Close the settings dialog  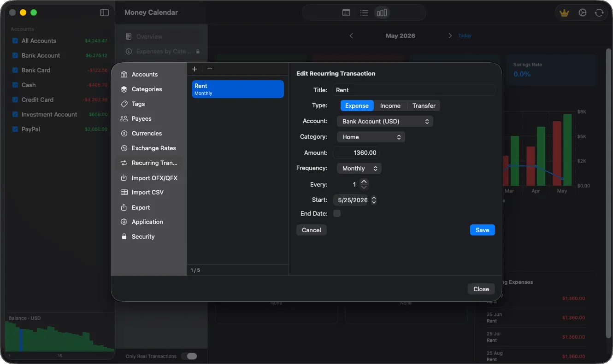[481, 289]
